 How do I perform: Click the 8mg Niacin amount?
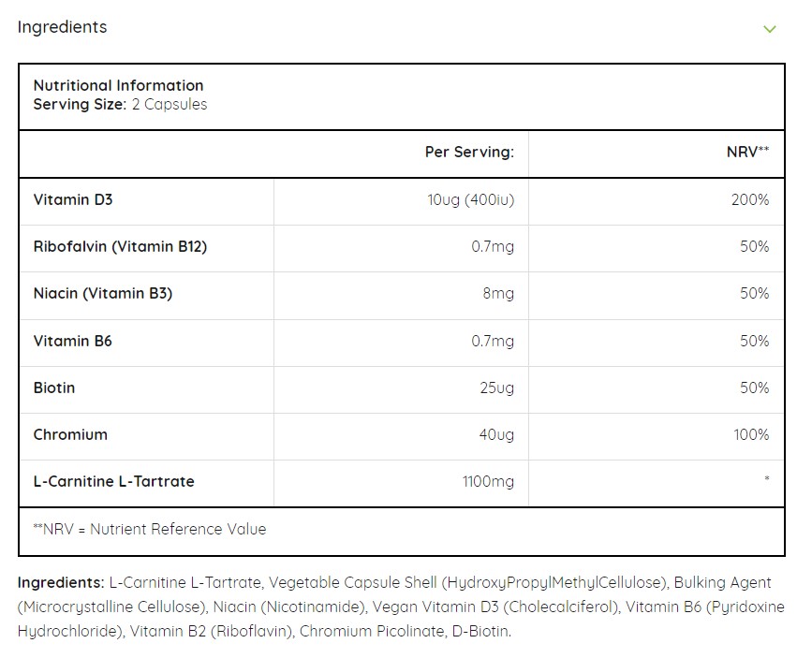tap(498, 294)
